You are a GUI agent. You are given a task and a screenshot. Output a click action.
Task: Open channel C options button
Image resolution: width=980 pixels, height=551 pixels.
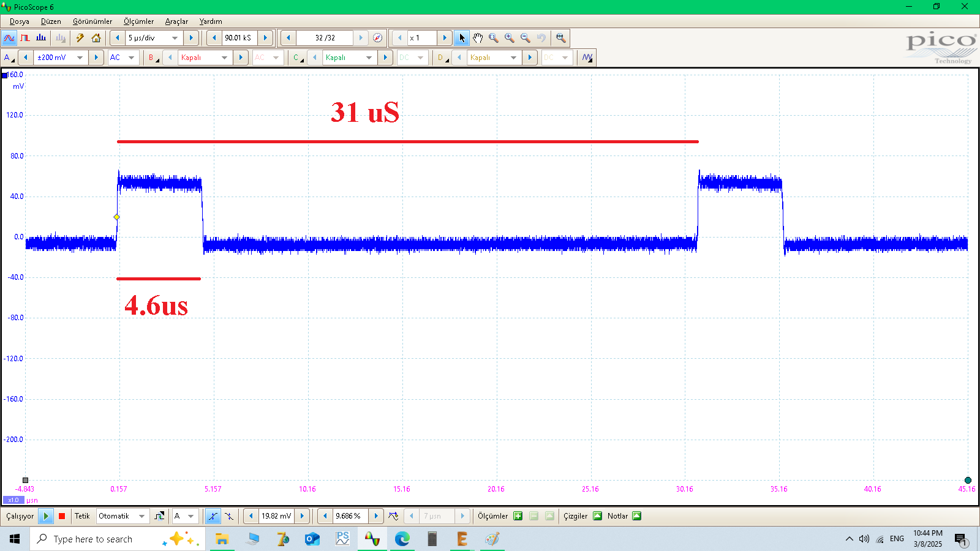tap(298, 58)
